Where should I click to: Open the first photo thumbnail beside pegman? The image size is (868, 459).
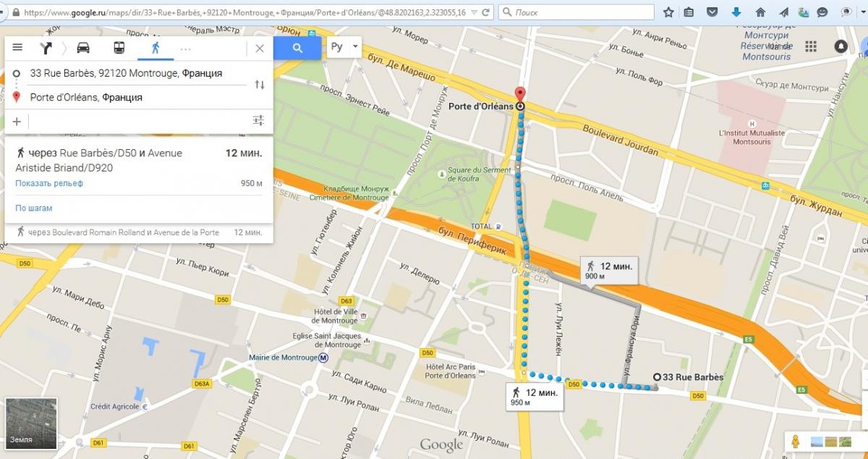pos(817,441)
